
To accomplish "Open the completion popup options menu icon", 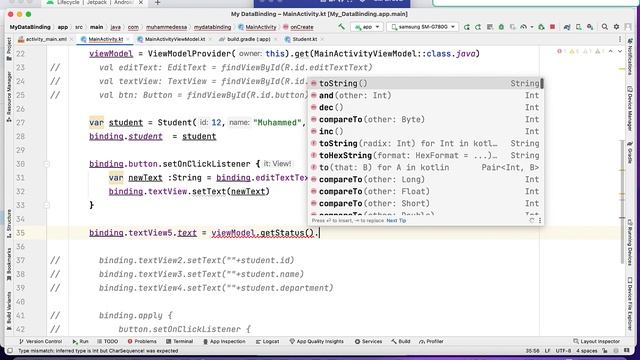I will (540, 221).
